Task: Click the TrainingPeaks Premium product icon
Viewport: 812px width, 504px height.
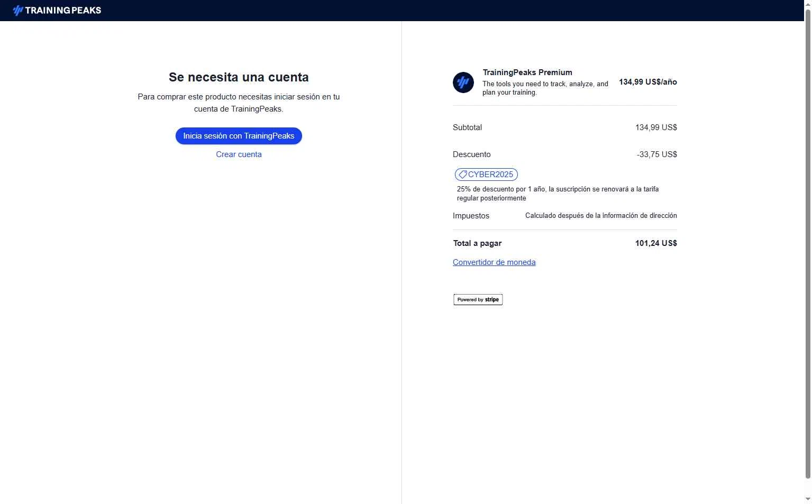Action: tap(463, 83)
